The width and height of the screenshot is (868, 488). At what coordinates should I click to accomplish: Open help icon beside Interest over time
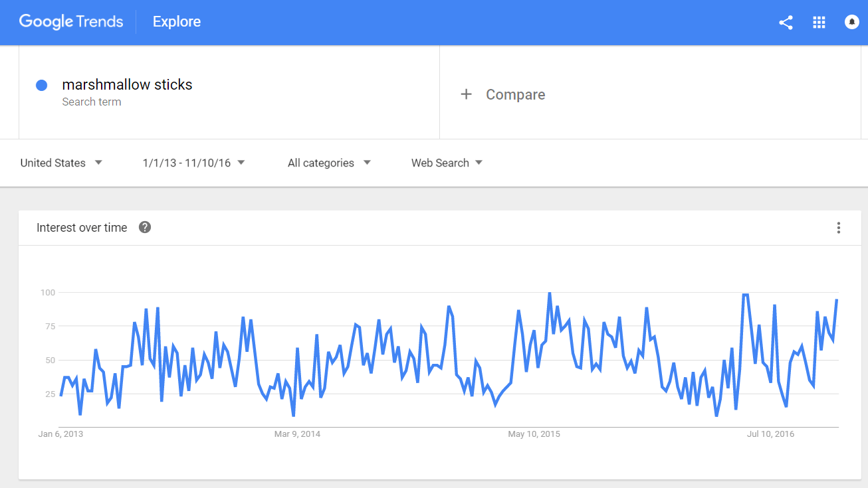[x=145, y=227]
